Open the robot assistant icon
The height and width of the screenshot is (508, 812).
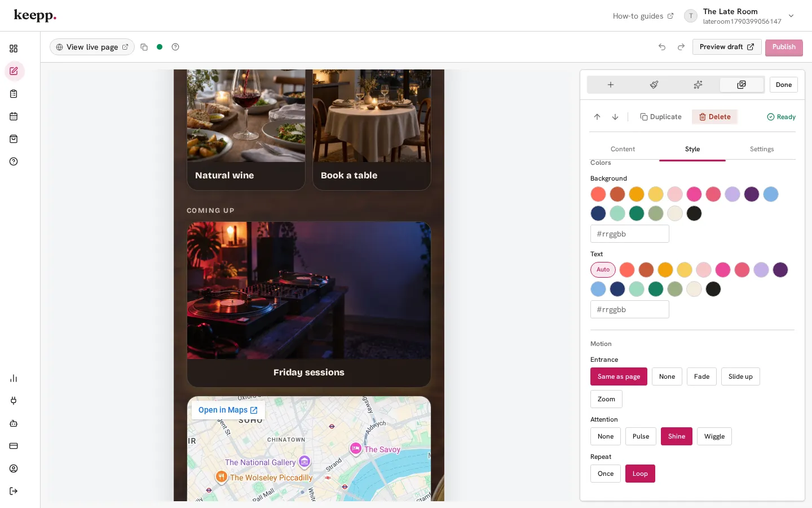click(14, 423)
